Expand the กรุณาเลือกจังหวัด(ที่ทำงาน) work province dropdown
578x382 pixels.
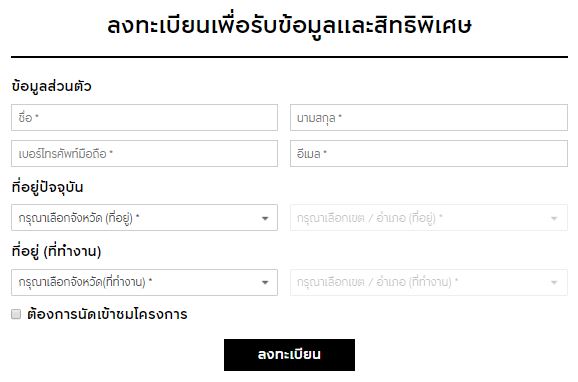point(144,282)
